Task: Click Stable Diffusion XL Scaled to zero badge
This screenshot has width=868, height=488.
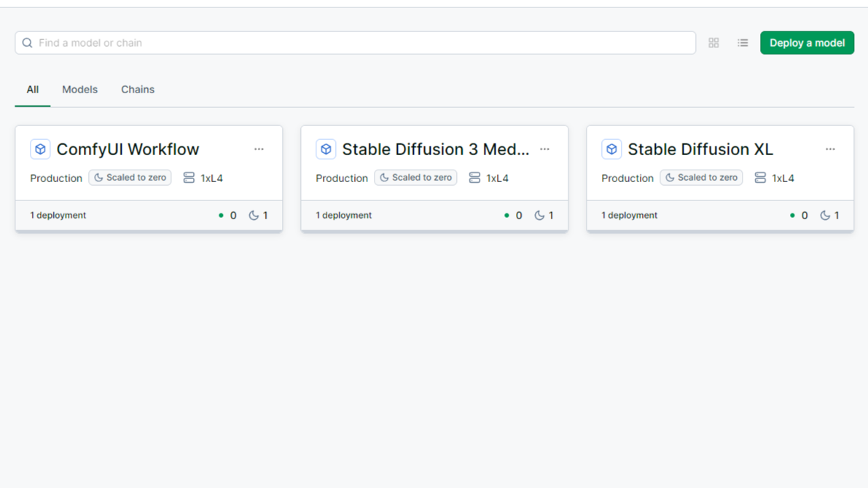Action: tap(701, 178)
